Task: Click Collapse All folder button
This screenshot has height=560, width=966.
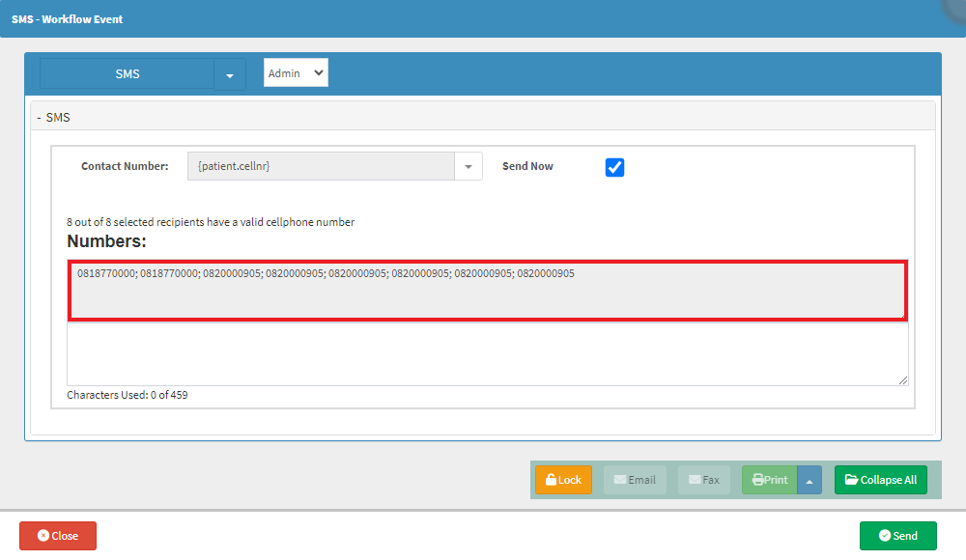Action: (880, 480)
